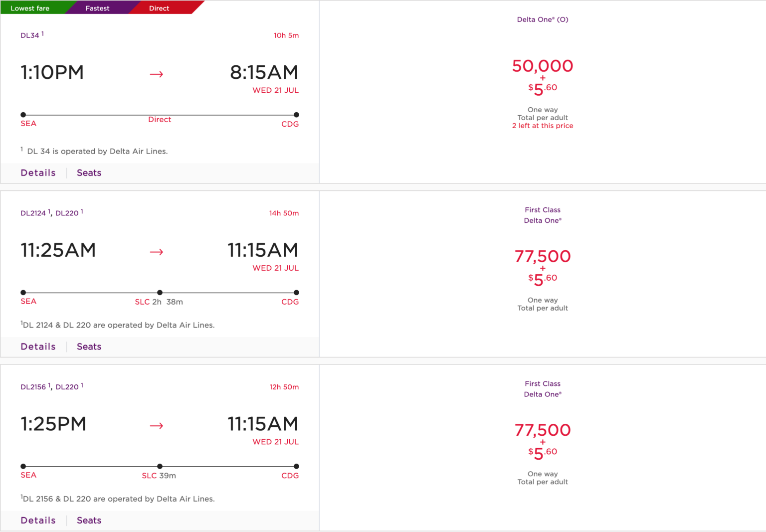This screenshot has width=766, height=532.
Task: Click the SLC layover dot on DL2124 route line
Action: coord(160,293)
